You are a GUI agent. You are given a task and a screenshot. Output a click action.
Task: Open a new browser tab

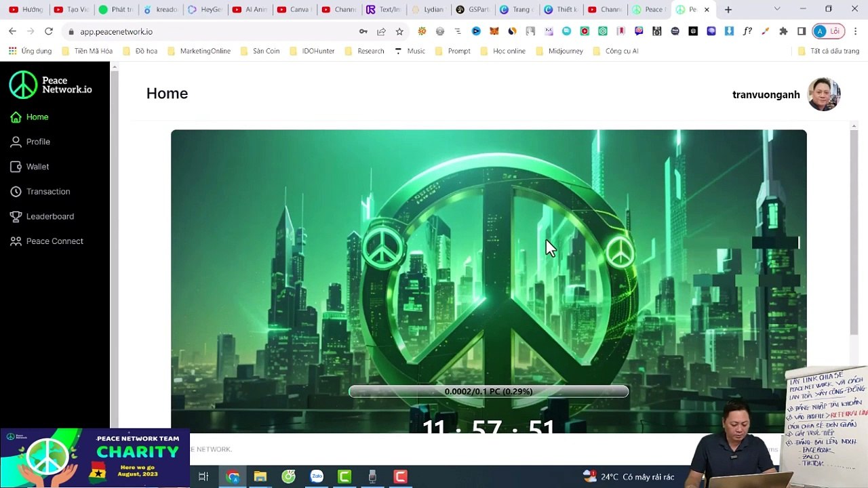(x=728, y=9)
